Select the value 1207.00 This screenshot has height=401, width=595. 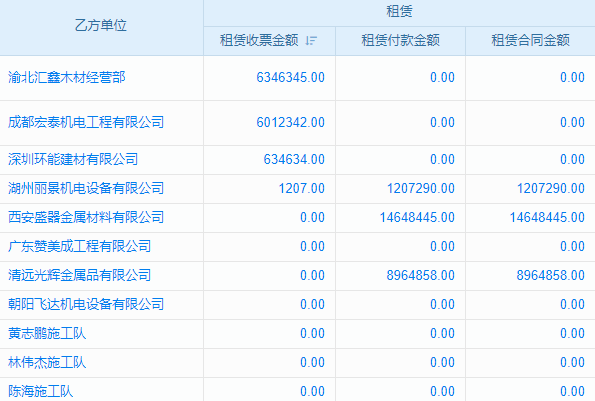click(x=302, y=188)
